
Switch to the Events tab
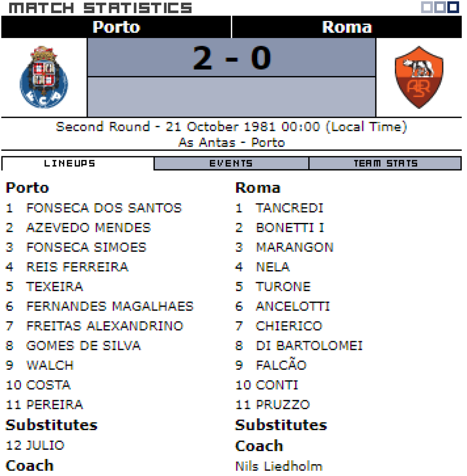(x=231, y=163)
